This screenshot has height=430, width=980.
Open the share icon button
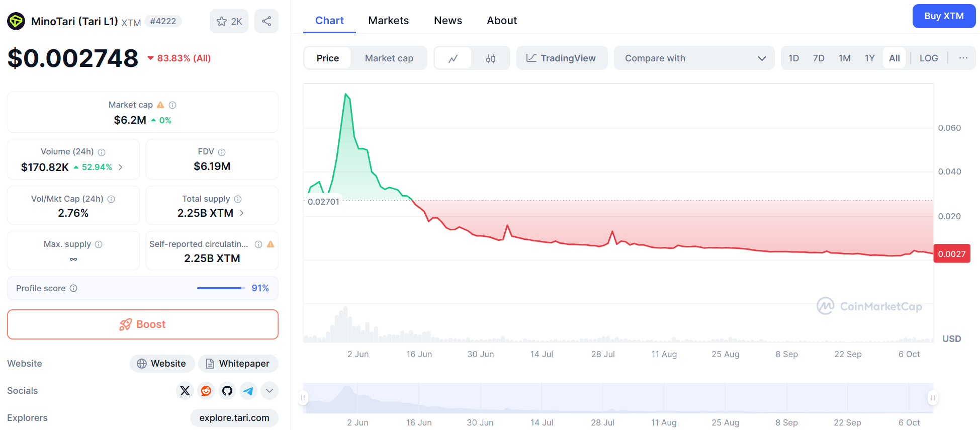coord(266,21)
